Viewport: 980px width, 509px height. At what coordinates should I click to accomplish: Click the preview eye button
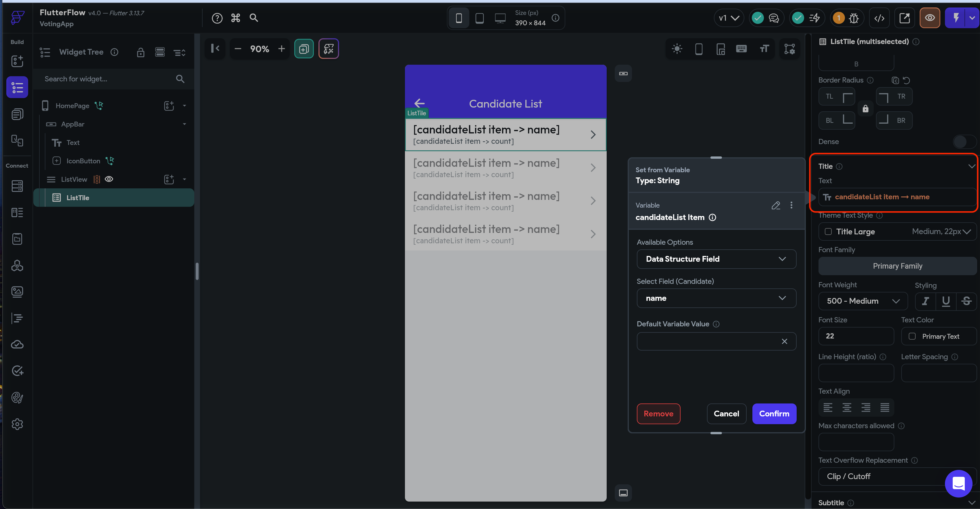tap(929, 18)
